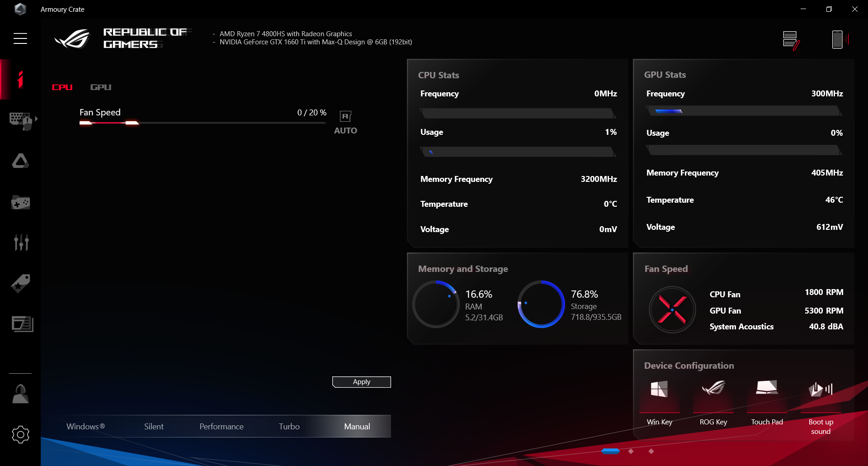Image resolution: width=868 pixels, height=466 pixels.
Task: Click the fan graphic in Fan Speed panel
Action: pos(672,310)
